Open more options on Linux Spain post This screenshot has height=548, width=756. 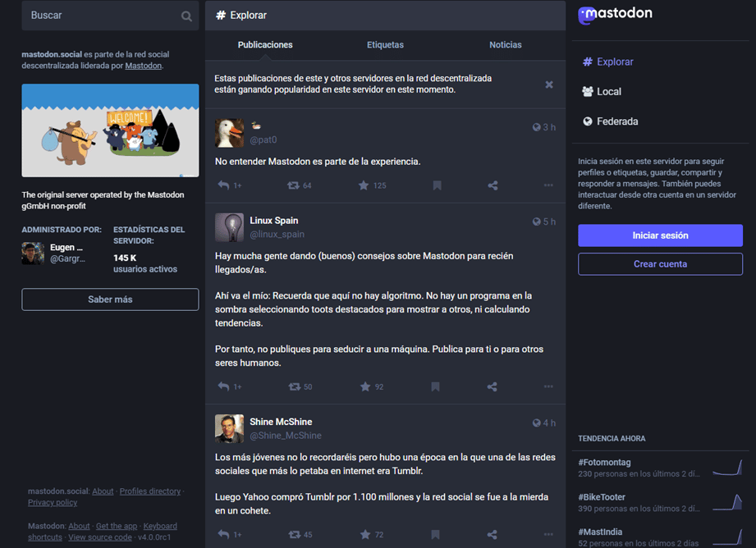coord(548,386)
